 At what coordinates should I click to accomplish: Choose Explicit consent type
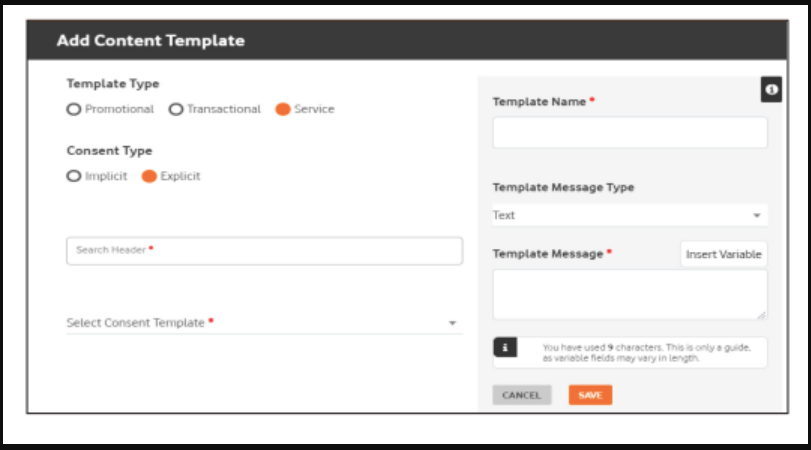[149, 176]
